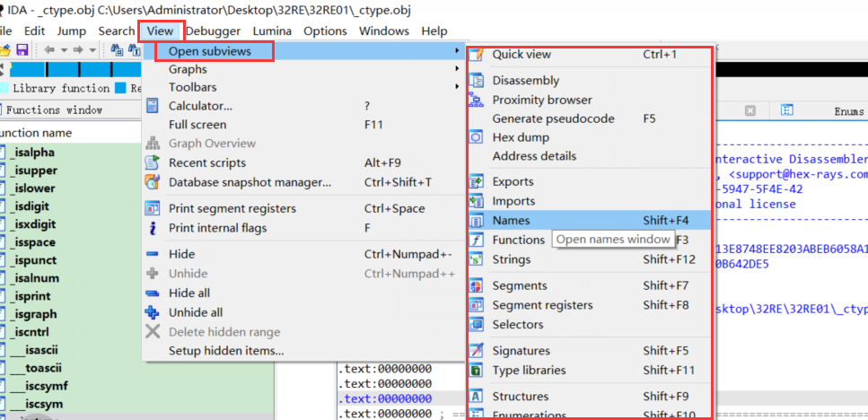Select the _isalpha function in the list
The height and width of the screenshot is (420, 868).
(34, 152)
